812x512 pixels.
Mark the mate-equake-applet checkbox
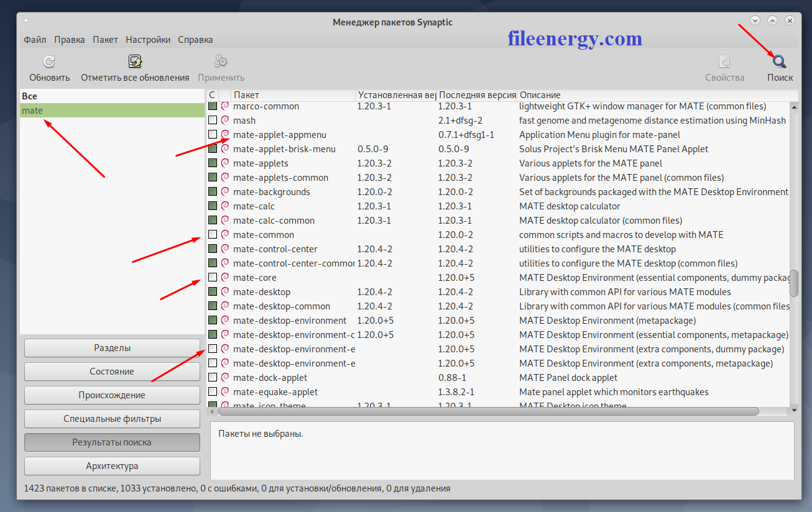point(213,391)
